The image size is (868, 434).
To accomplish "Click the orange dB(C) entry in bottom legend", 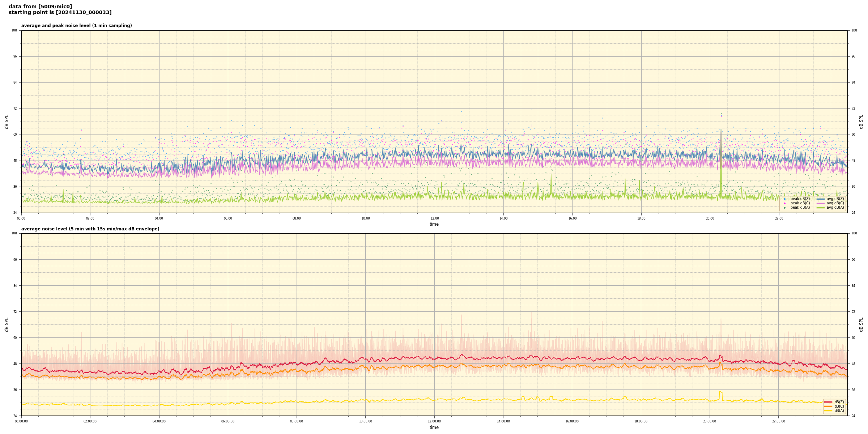I will (x=828, y=406).
